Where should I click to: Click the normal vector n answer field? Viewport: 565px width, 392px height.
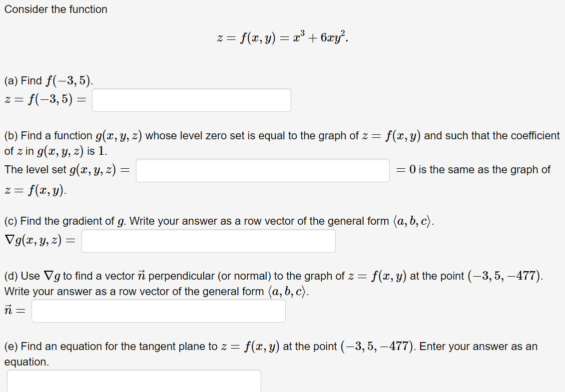point(158,311)
